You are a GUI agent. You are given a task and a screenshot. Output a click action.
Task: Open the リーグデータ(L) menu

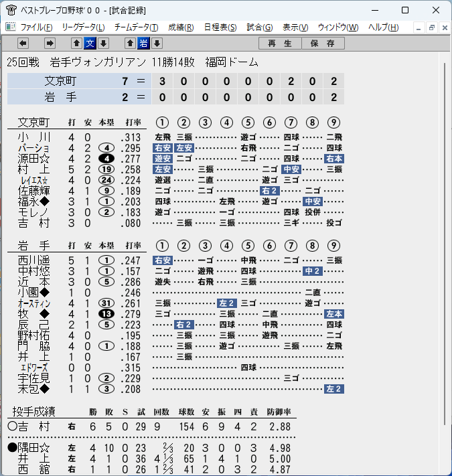84,27
